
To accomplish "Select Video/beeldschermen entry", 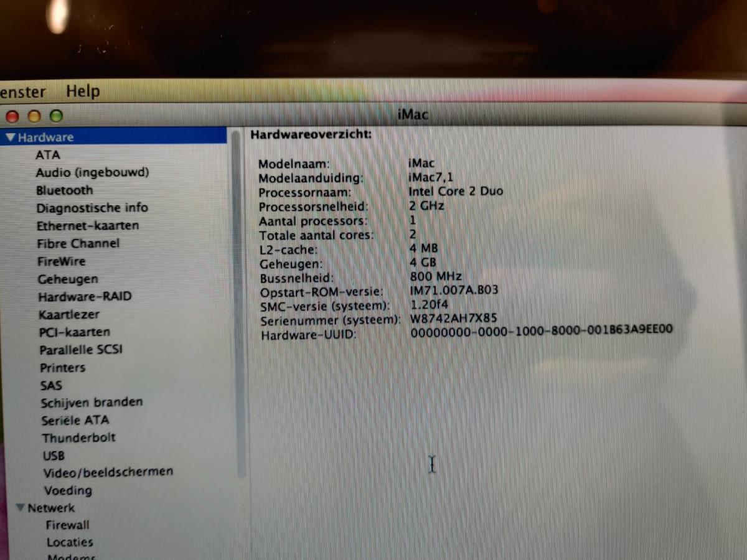I will pyautogui.click(x=108, y=472).
